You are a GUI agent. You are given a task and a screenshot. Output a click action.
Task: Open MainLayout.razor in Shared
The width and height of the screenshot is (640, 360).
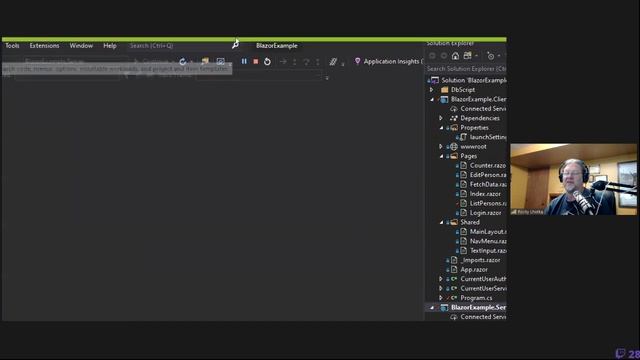pos(488,232)
